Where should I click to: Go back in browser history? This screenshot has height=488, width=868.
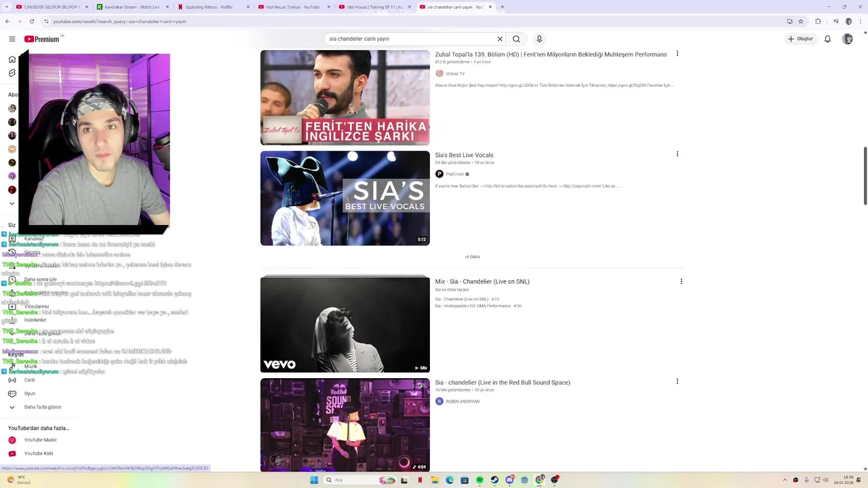pyautogui.click(x=7, y=21)
